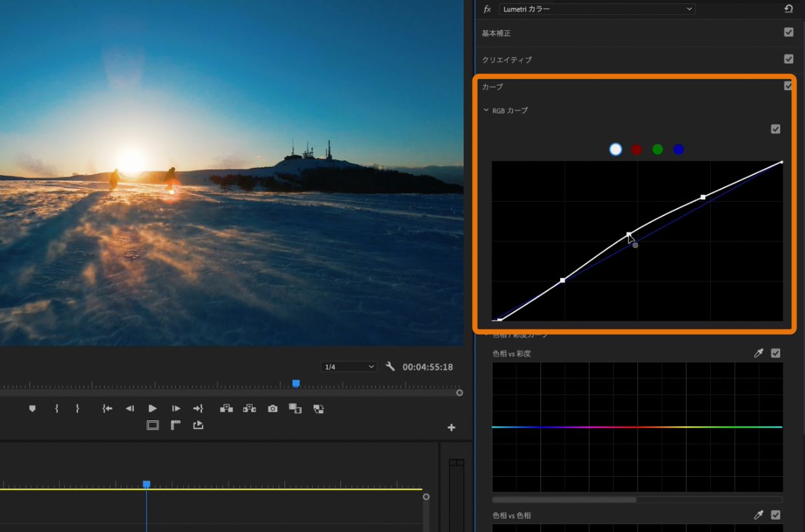Collapse the RGB カーブ section
The image size is (805, 532).
pyautogui.click(x=486, y=110)
